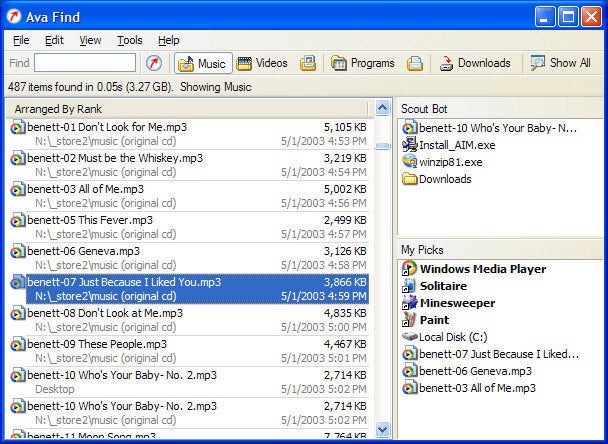The image size is (608, 444).
Task: Click the Show All button
Action: tap(561, 63)
